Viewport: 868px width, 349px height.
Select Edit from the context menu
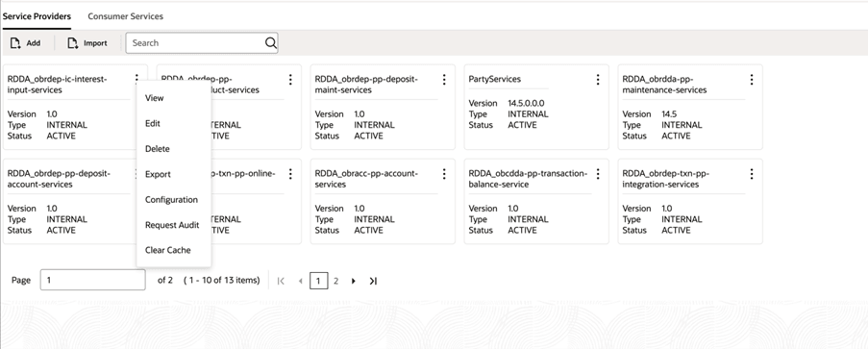click(153, 123)
